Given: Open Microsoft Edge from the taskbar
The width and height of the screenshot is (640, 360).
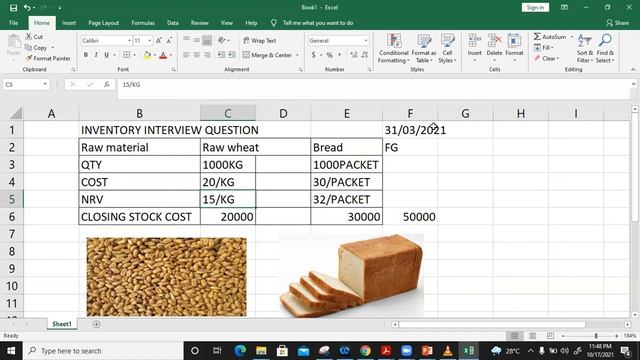Looking at the screenshot, I should click(x=240, y=351).
